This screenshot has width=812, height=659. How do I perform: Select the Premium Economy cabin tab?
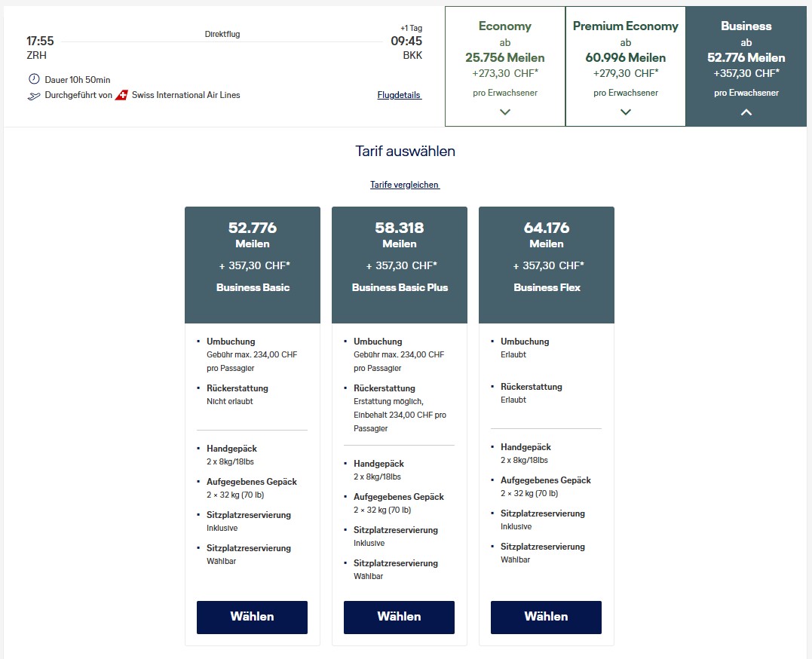point(626,66)
